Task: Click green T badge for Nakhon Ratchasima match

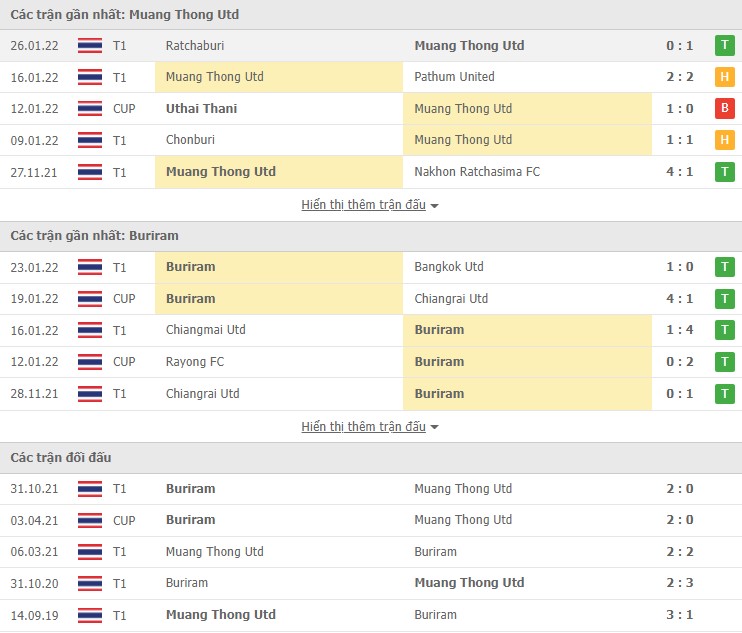Action: pyautogui.click(x=724, y=172)
